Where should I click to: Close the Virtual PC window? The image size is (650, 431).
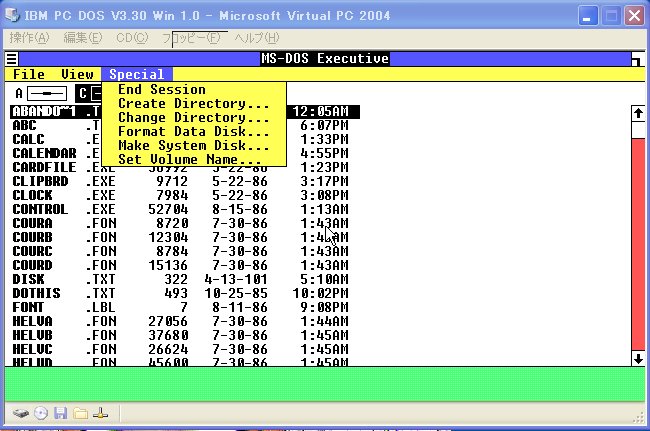635,16
